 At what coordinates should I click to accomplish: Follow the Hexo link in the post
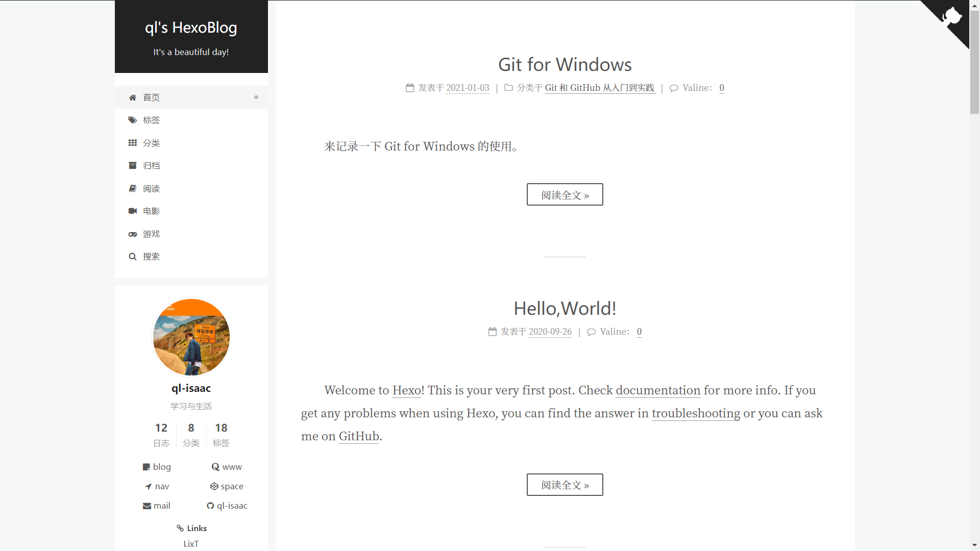click(x=407, y=390)
